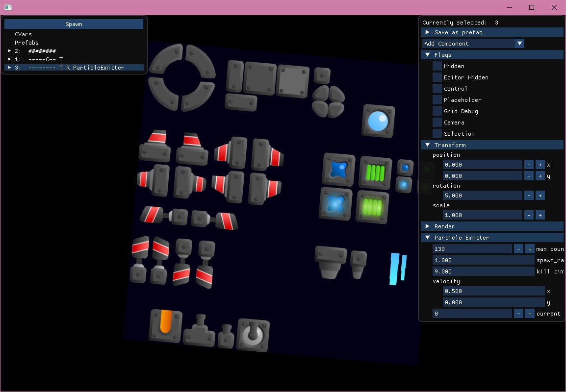Click the round dial switch sprite
This screenshot has width=566, height=392.
pyautogui.click(x=253, y=335)
